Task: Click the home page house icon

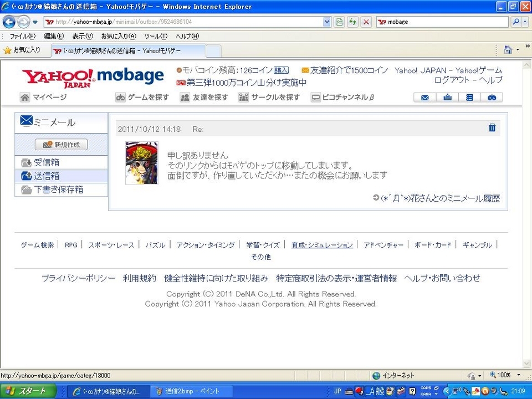Action: point(508,50)
